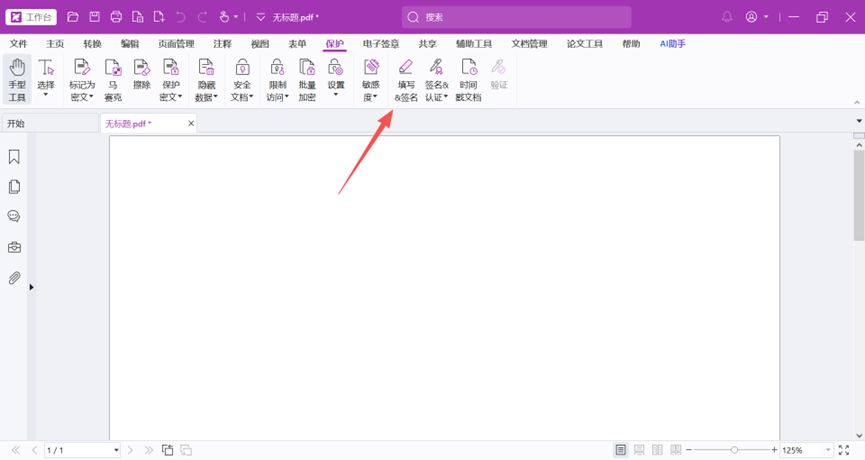Switch to single page view mode
865x460 pixels.
(x=621, y=450)
